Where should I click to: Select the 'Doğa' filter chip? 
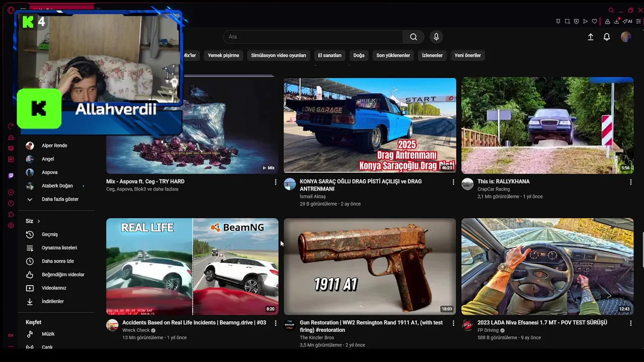tap(359, 55)
